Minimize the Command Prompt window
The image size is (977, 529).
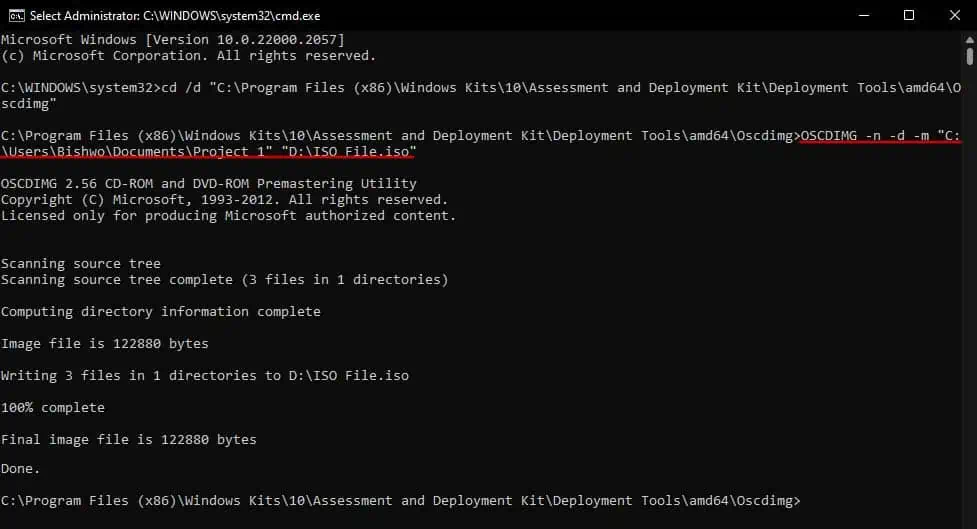(x=863, y=15)
